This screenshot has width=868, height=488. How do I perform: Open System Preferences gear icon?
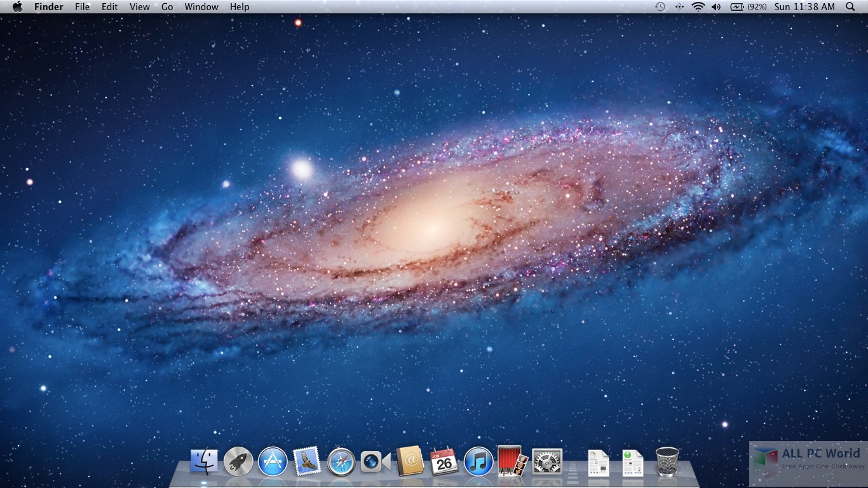[547, 462]
